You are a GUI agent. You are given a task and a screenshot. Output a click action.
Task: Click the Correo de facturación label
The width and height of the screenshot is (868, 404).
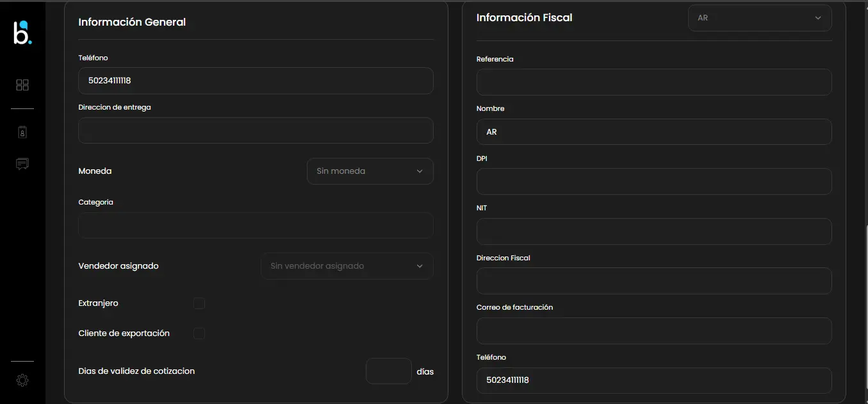click(514, 307)
